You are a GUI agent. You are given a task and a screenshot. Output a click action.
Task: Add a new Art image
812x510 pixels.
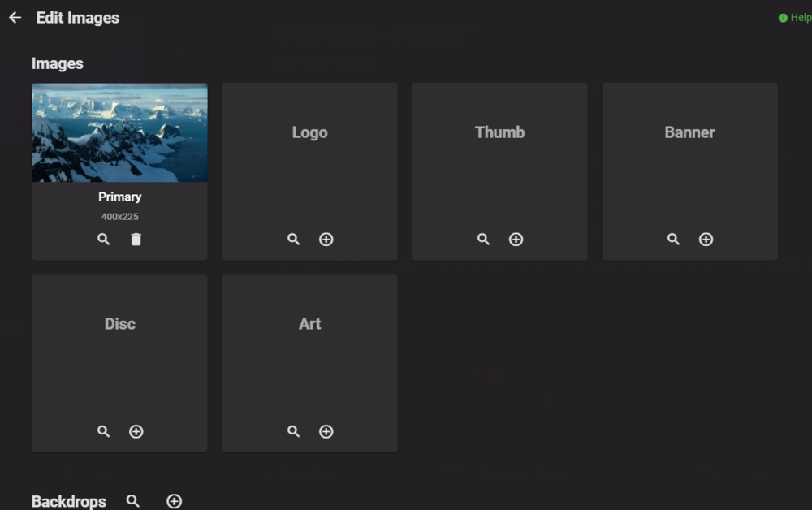[326, 431]
